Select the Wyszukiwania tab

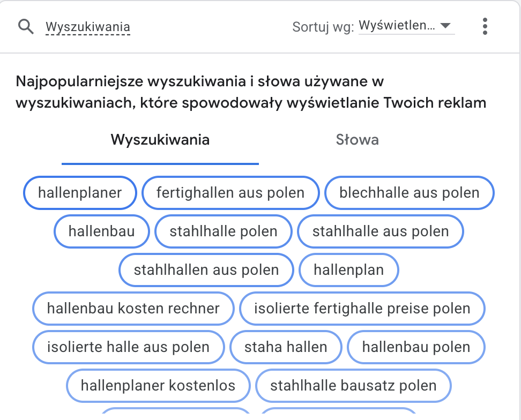coord(160,140)
